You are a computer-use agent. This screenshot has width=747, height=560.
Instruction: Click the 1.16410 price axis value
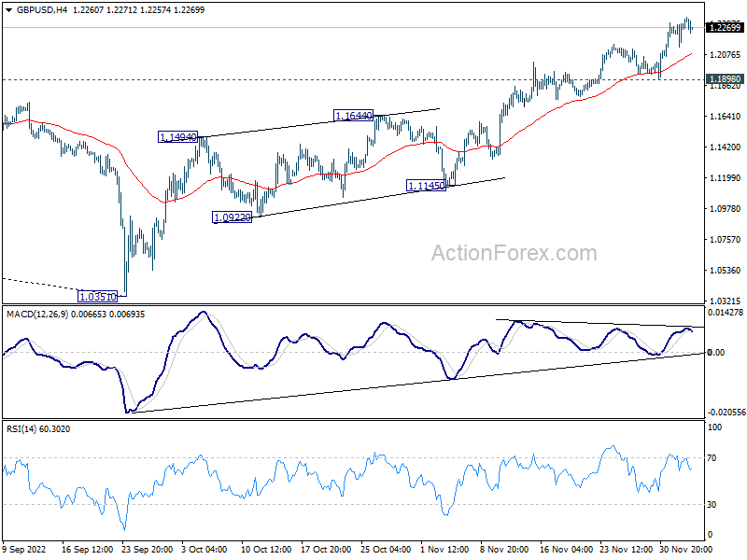pos(726,116)
